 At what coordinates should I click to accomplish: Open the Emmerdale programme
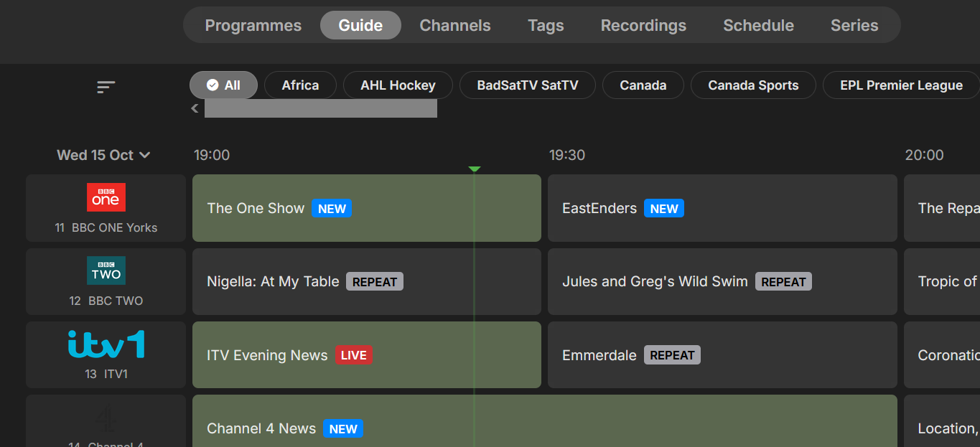722,354
